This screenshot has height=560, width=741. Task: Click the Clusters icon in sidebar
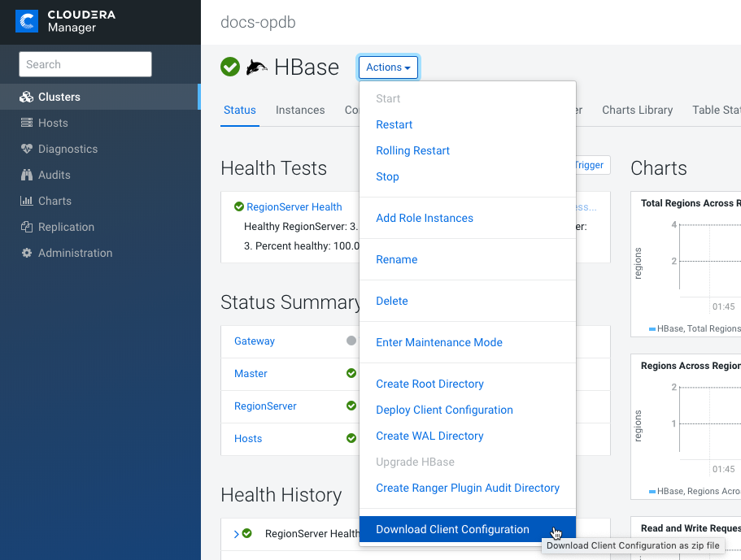click(26, 97)
